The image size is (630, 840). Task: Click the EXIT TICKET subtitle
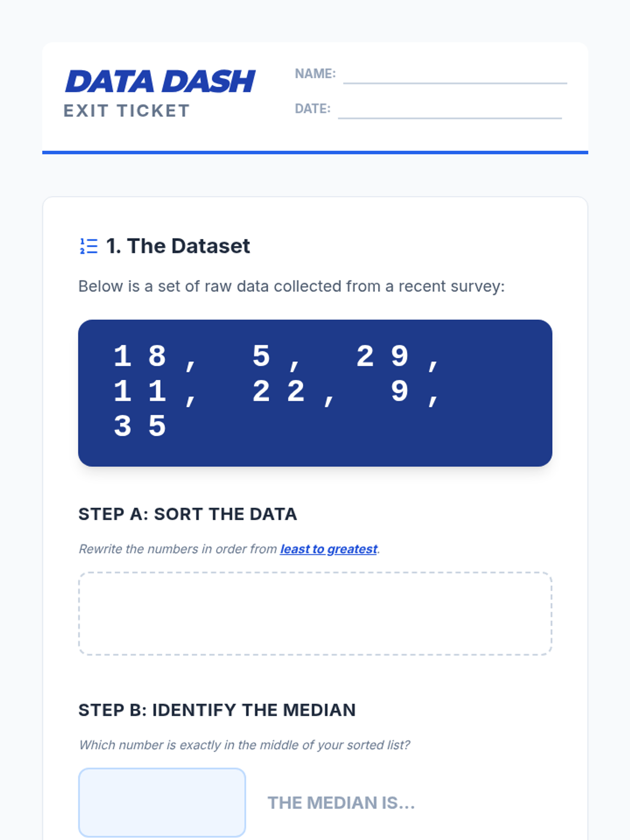127,111
